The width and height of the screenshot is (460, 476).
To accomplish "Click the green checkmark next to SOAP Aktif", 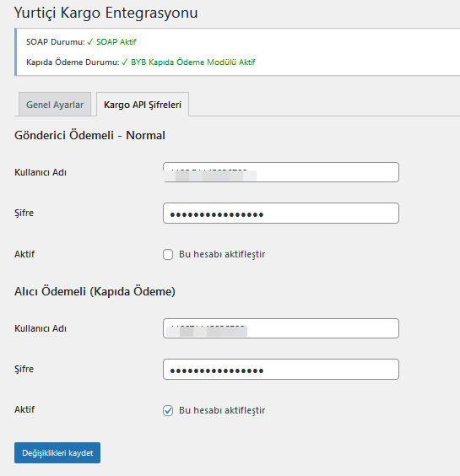I will click(x=89, y=42).
